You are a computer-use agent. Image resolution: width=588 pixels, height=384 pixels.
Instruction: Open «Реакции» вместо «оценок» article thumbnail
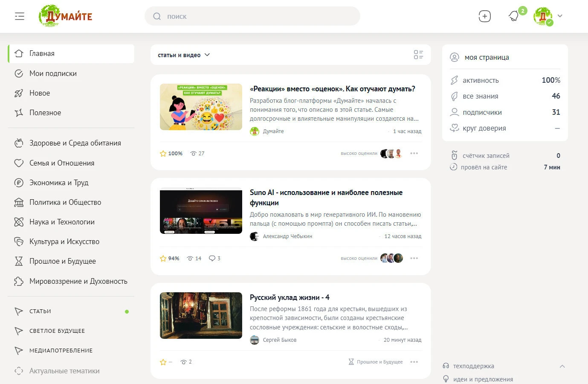201,107
